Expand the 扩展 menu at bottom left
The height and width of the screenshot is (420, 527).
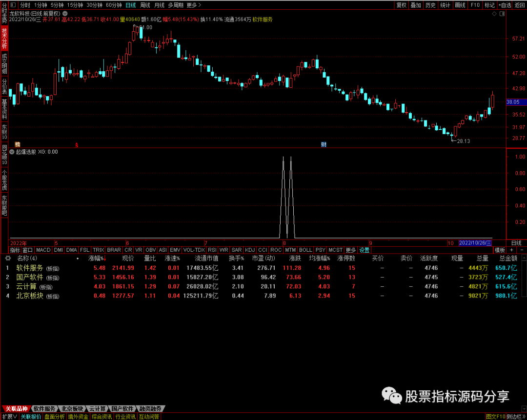click(x=9, y=417)
